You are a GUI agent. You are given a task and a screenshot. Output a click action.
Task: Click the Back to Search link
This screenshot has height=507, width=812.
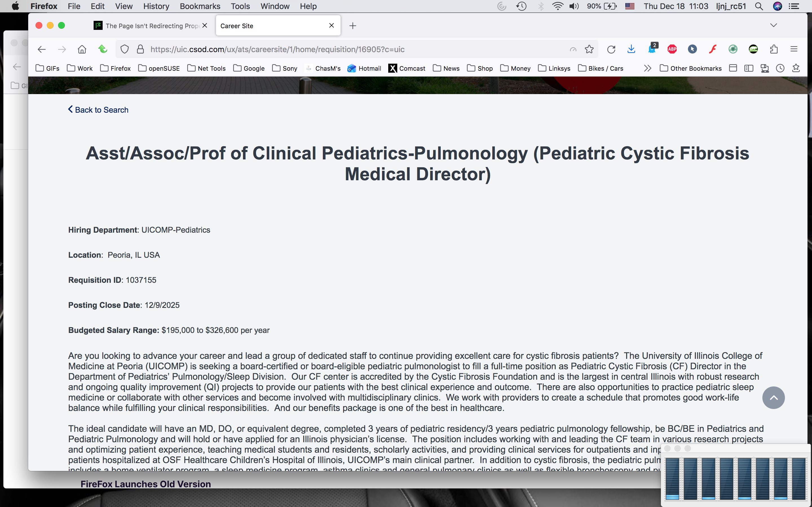(x=98, y=110)
